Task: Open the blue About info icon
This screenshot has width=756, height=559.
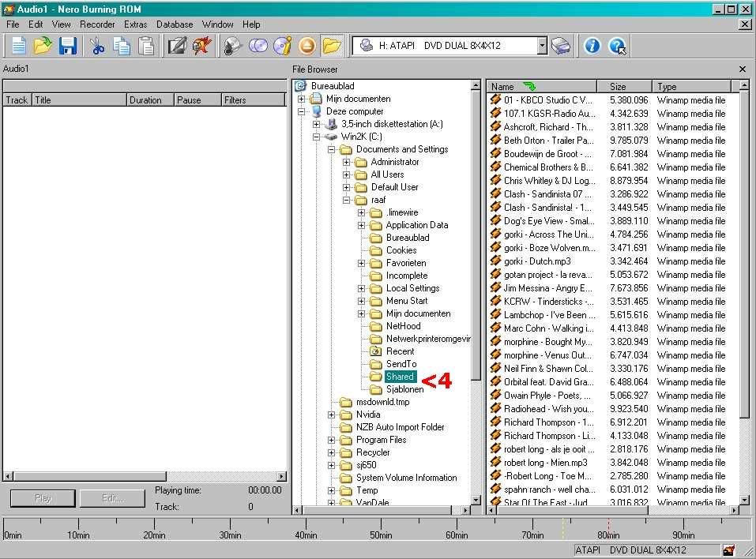Action: pos(592,47)
